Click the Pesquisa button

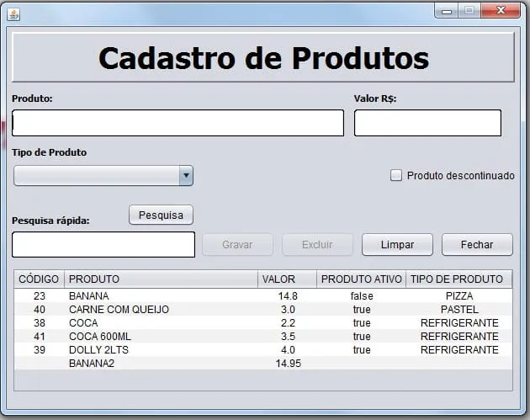click(161, 215)
